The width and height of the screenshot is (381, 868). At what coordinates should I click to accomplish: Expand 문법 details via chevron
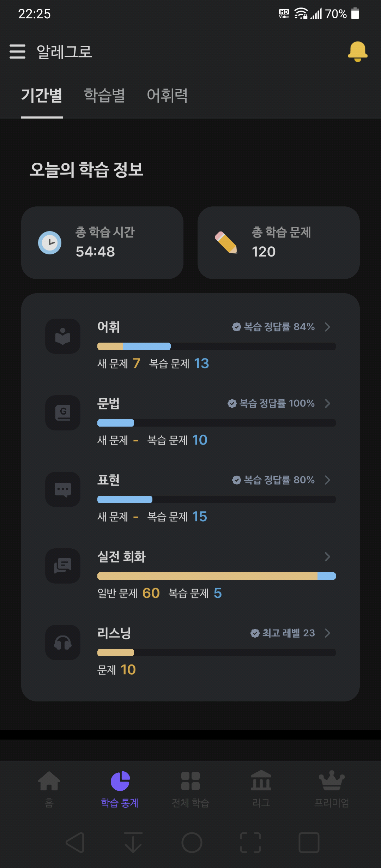(327, 403)
